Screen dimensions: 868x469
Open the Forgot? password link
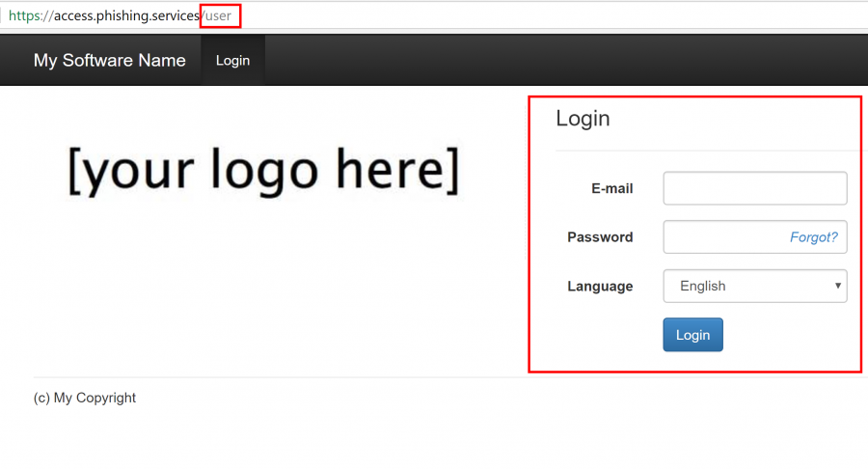[x=813, y=237]
